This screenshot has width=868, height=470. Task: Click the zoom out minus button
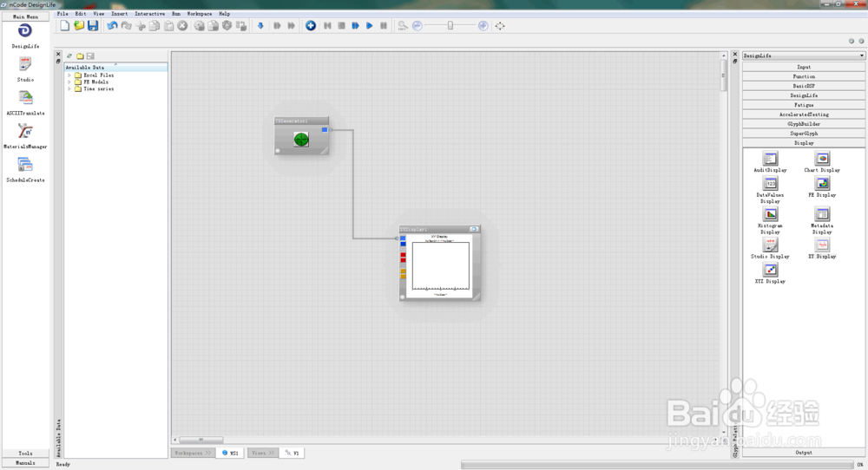418,25
